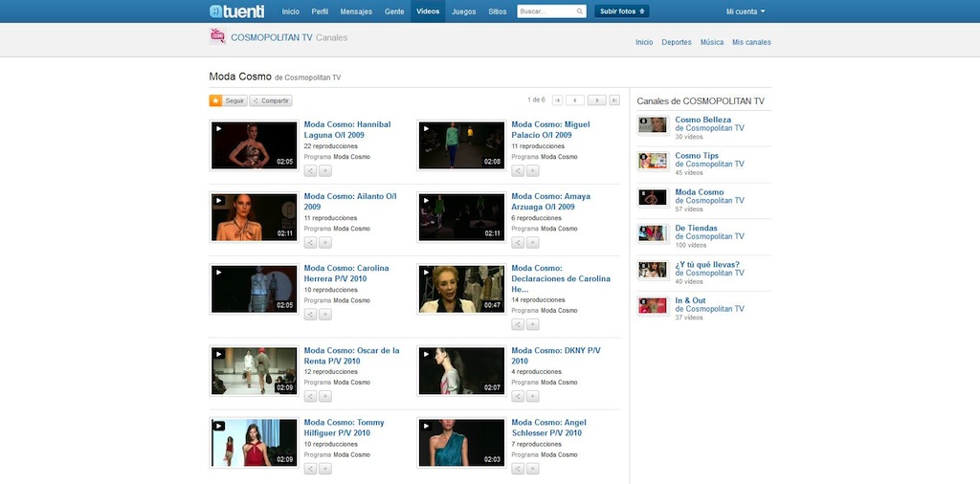Open the ¿Y tú qué llevas? channel
The height and width of the screenshot is (484, 980).
(707, 265)
